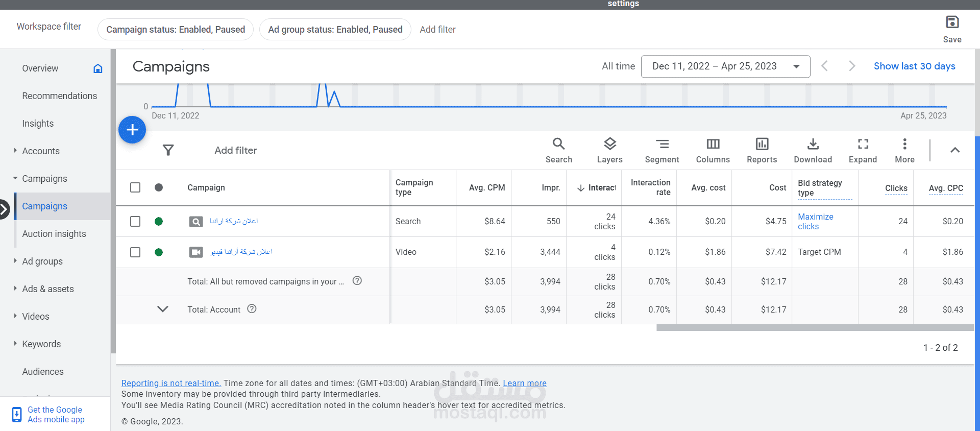This screenshot has width=980, height=431.
Task: Click the table horizontal scrollbar
Action: click(x=815, y=328)
